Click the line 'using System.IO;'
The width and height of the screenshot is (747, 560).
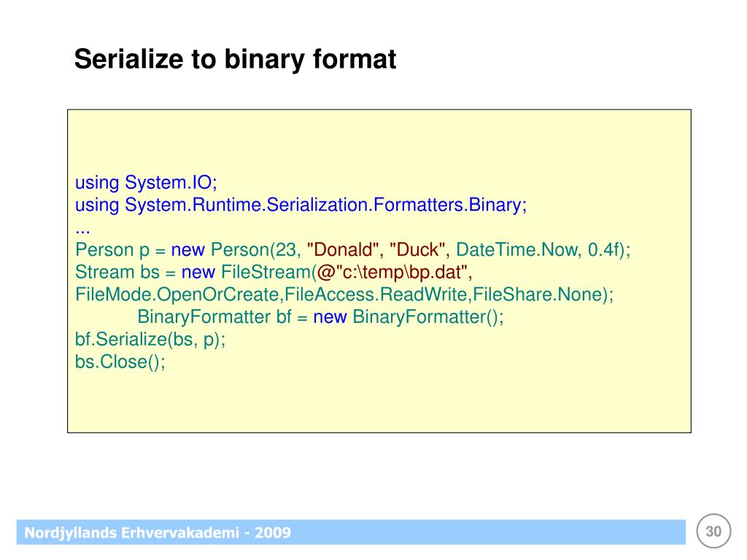point(146,183)
